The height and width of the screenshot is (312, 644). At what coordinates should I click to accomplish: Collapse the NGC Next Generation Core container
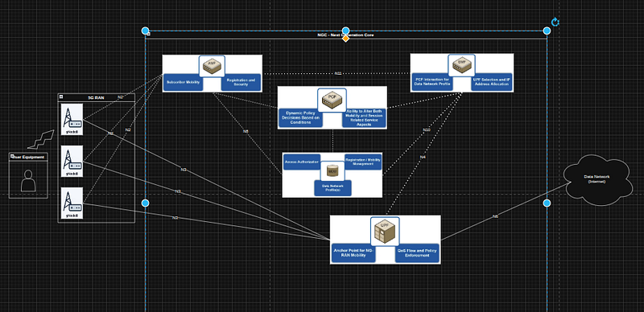click(x=149, y=35)
